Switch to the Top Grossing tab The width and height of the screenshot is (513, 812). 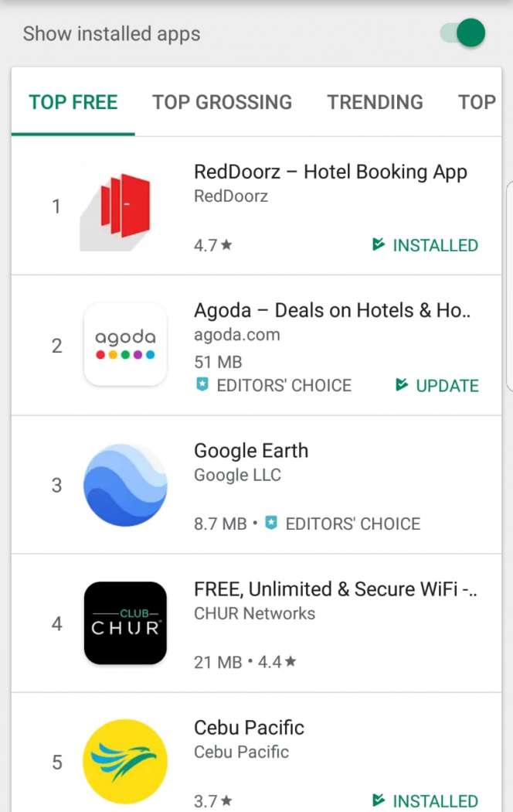pyautogui.click(x=223, y=102)
